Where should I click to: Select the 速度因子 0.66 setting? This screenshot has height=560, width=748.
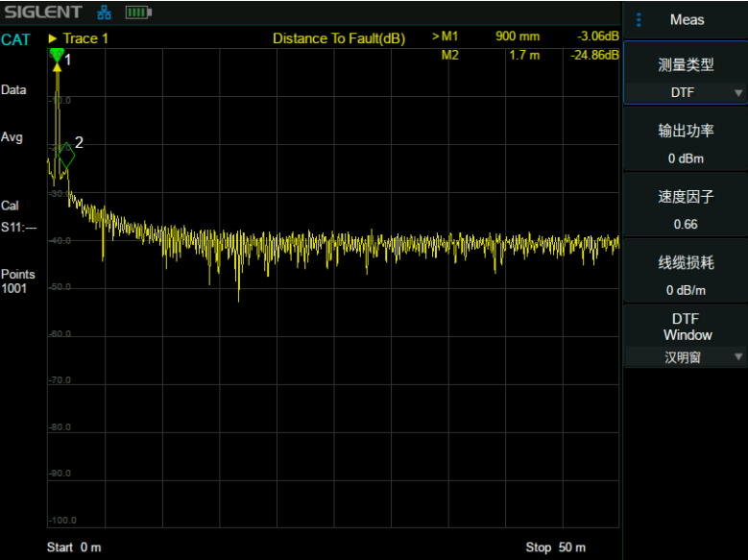[686, 209]
